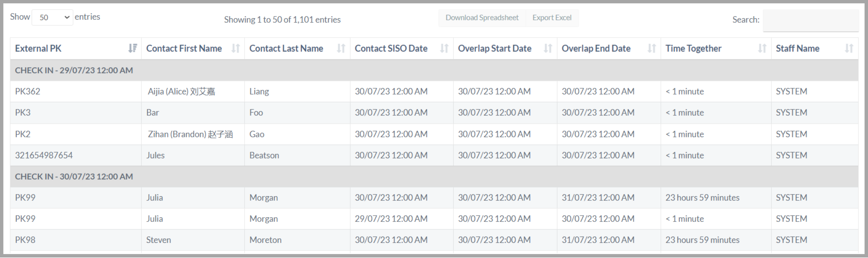Collapse the CHECK IN 29/07/23 group row
The height and width of the screenshot is (258, 868).
[x=74, y=70]
